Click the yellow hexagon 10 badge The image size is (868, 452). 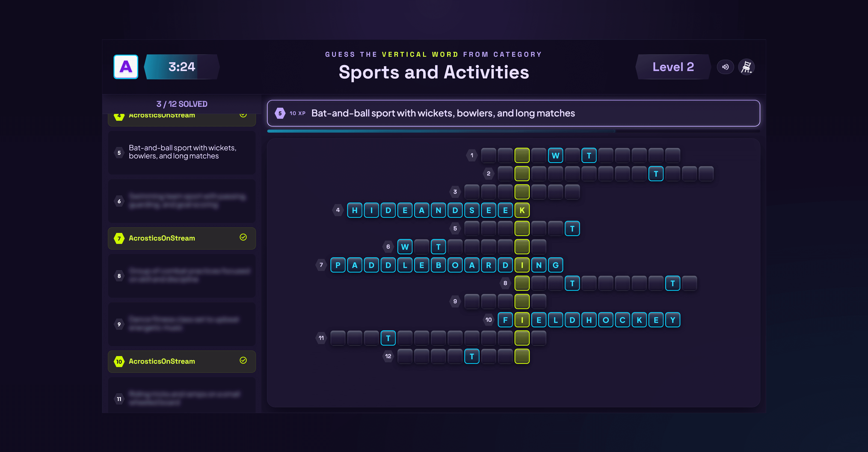pos(119,361)
